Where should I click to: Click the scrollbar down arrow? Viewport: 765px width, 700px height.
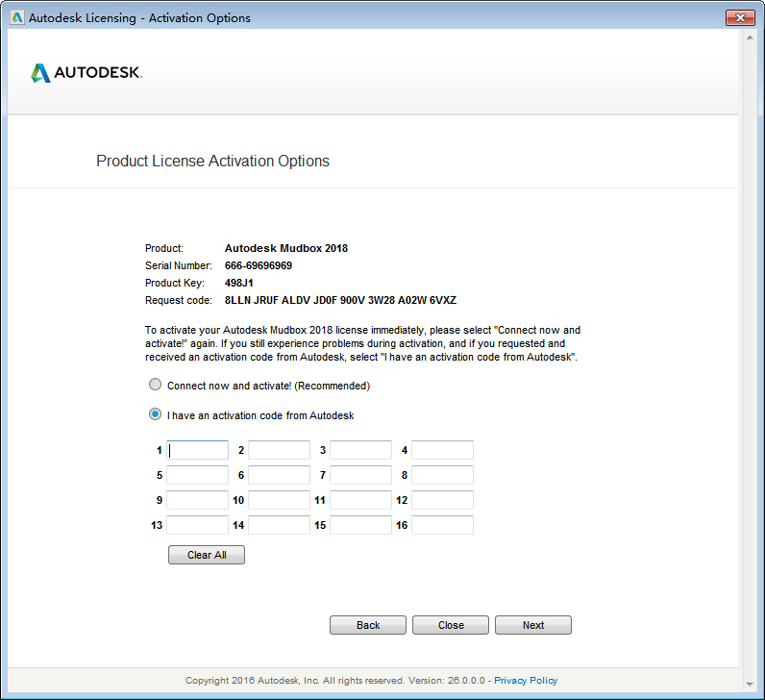[x=750, y=685]
